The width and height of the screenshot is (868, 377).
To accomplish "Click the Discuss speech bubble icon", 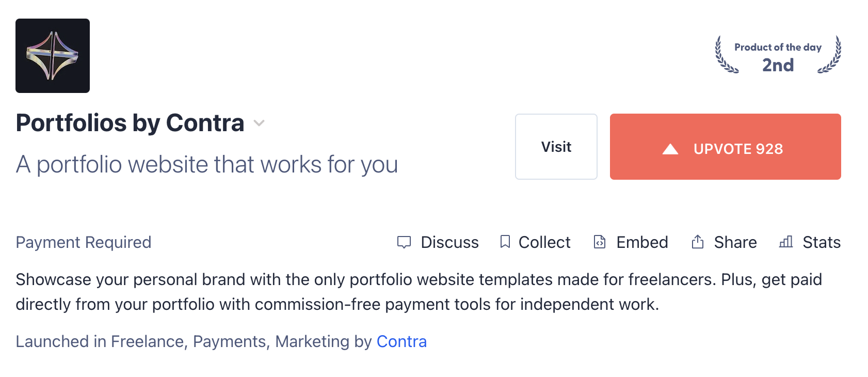I will (x=404, y=242).
